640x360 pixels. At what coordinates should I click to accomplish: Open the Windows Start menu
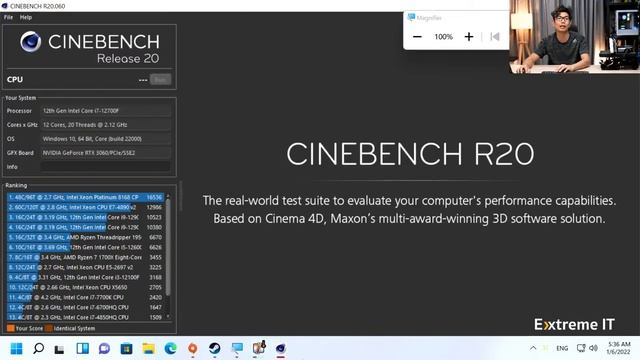click(x=17, y=349)
